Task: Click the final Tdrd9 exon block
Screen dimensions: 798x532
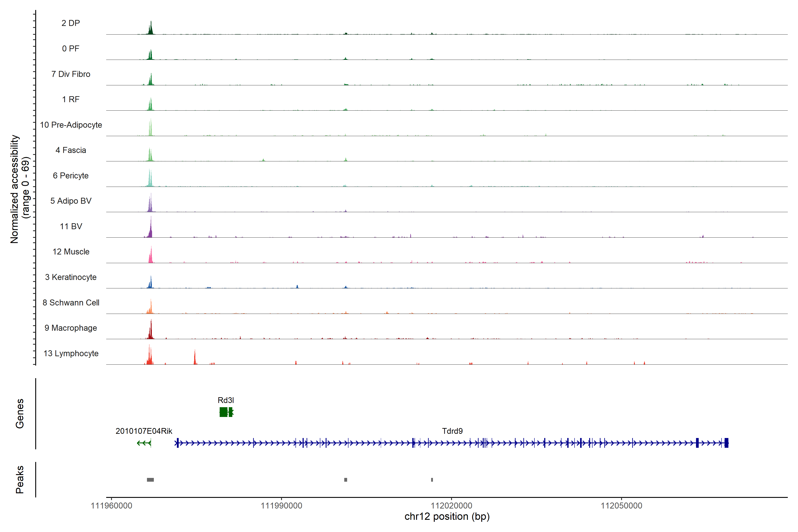Action: coord(726,443)
